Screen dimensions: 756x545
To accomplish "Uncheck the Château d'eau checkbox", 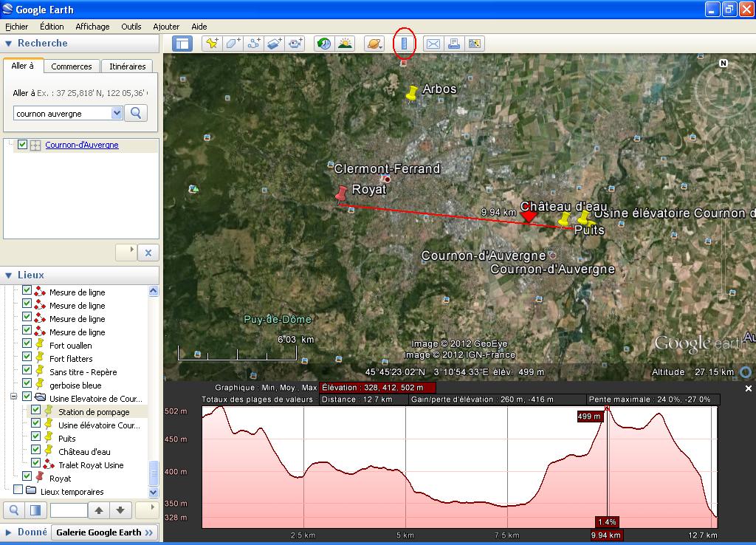I will 35,450.
